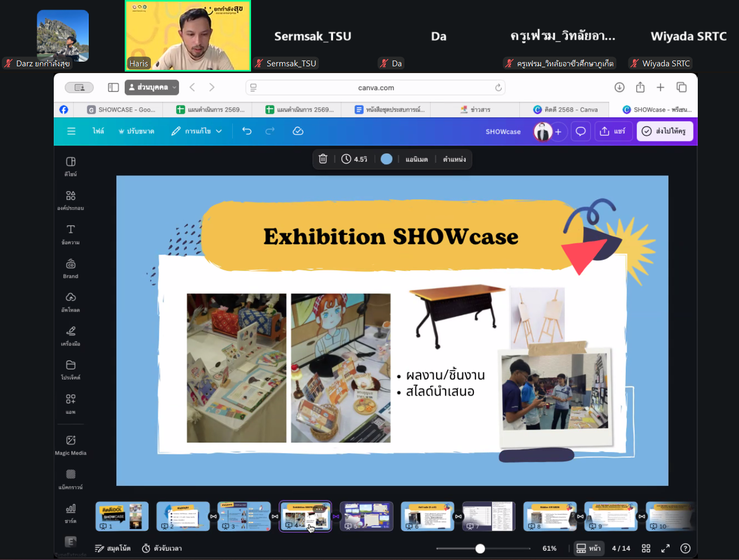Toggle the page thumbnails view button

click(x=588, y=549)
